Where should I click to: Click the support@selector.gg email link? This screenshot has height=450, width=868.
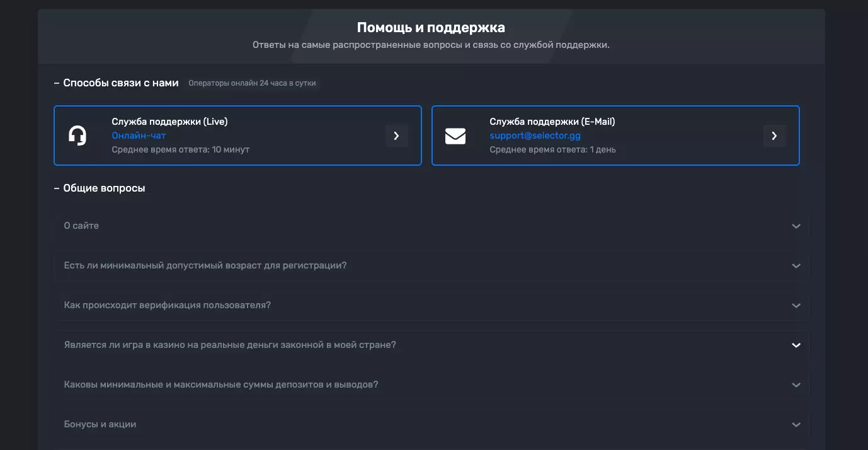[535, 135]
